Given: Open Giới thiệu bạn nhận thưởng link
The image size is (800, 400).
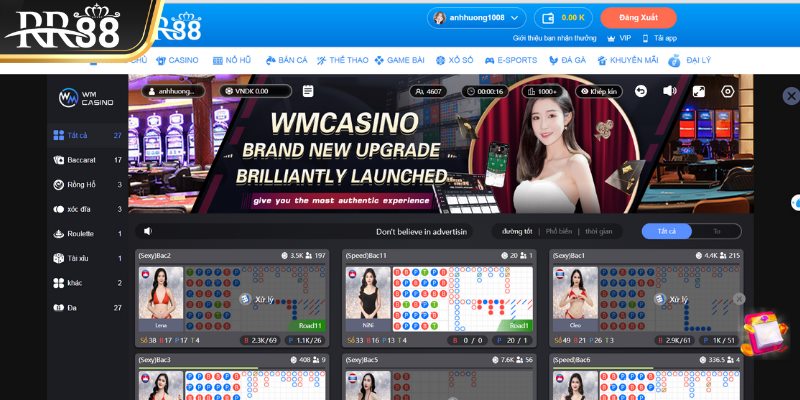Looking at the screenshot, I should (x=555, y=38).
